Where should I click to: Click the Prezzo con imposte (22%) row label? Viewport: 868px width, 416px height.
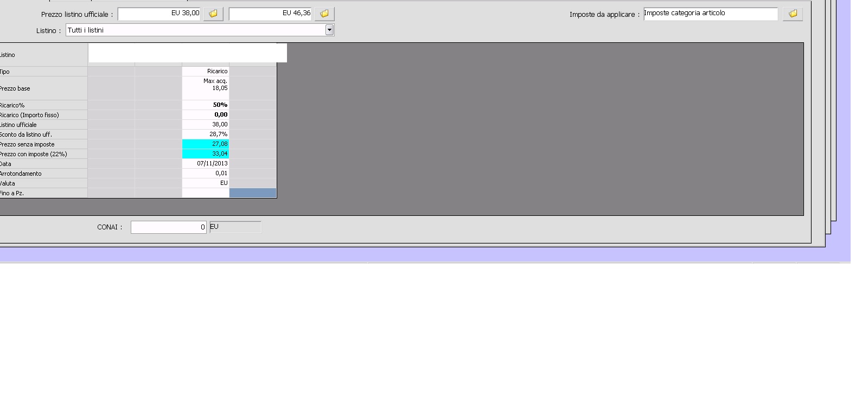click(x=33, y=155)
